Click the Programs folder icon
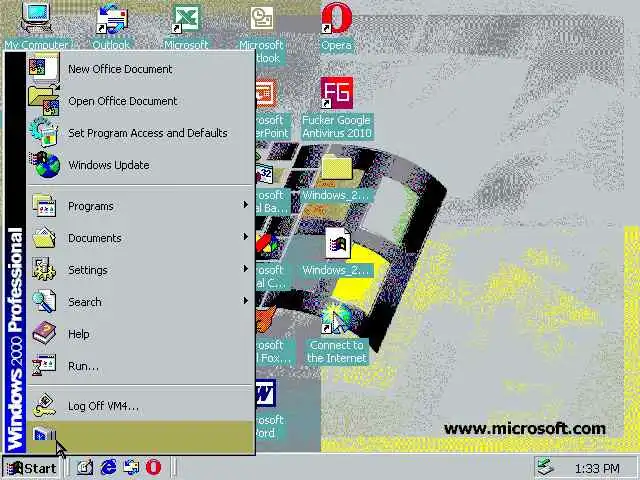Viewport: 640px width, 480px height. [44, 205]
